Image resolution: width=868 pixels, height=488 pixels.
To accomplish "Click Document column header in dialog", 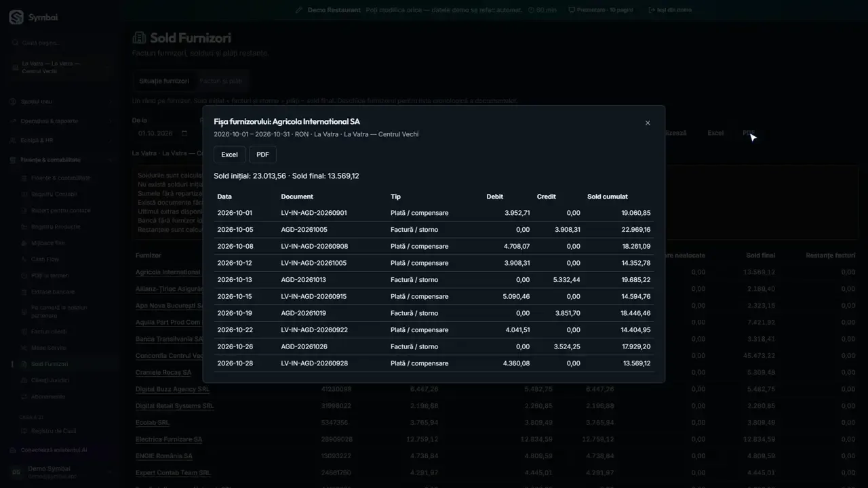I will [x=297, y=197].
